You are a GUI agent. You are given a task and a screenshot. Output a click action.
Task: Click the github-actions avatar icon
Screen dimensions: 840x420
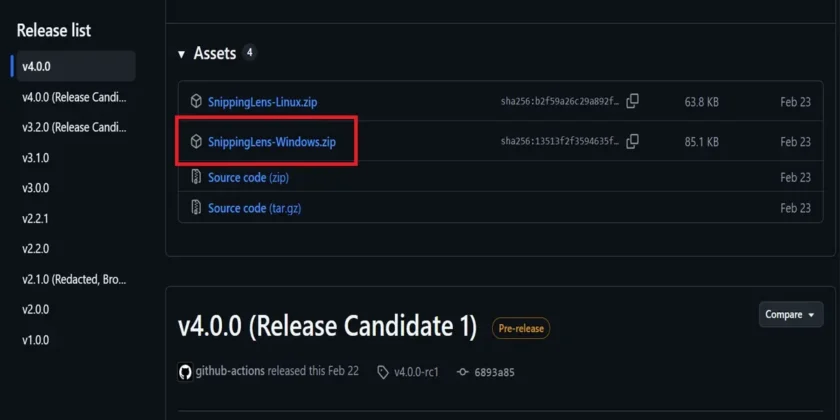click(x=185, y=372)
